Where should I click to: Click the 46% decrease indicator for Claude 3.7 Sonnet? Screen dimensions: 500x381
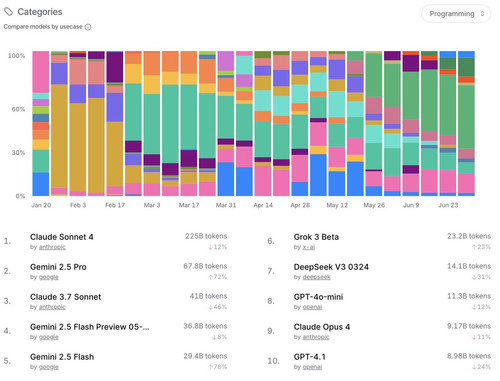(218, 307)
